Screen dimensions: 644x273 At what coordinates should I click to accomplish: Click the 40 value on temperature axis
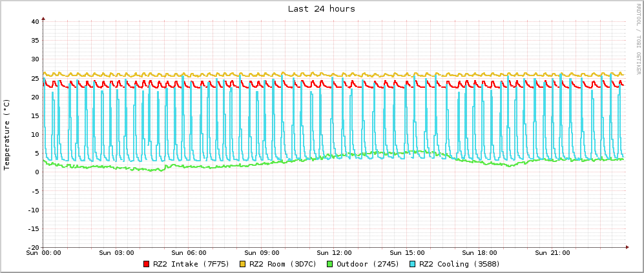pos(36,22)
